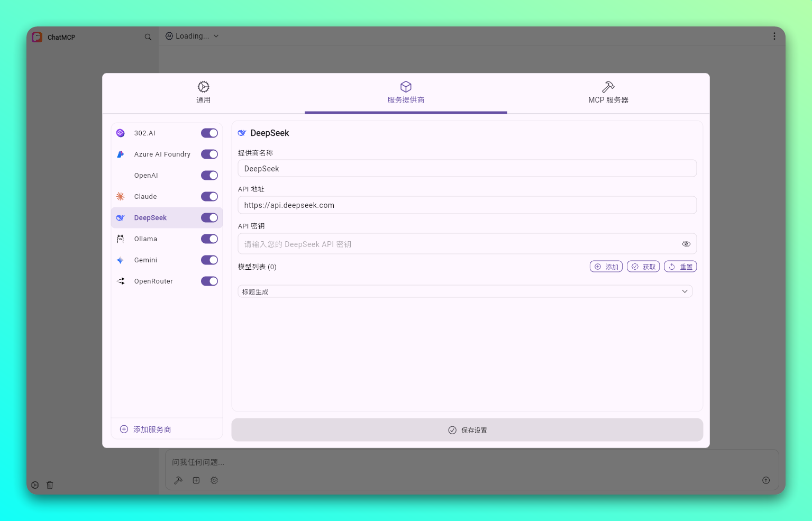Click the Azure AI Foundry provider icon
This screenshot has height=521, width=812.
121,154
